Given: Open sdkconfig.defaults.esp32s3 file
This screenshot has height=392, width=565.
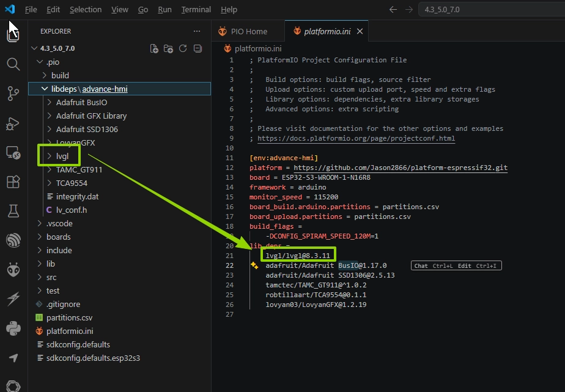Looking at the screenshot, I should [119, 358].
